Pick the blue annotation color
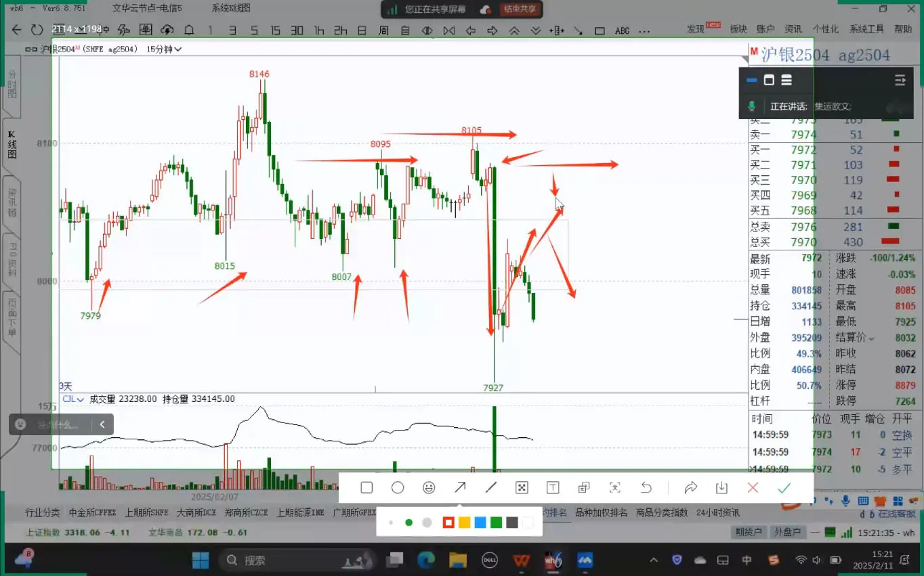Viewport: 924px width, 576px height. tap(480, 522)
